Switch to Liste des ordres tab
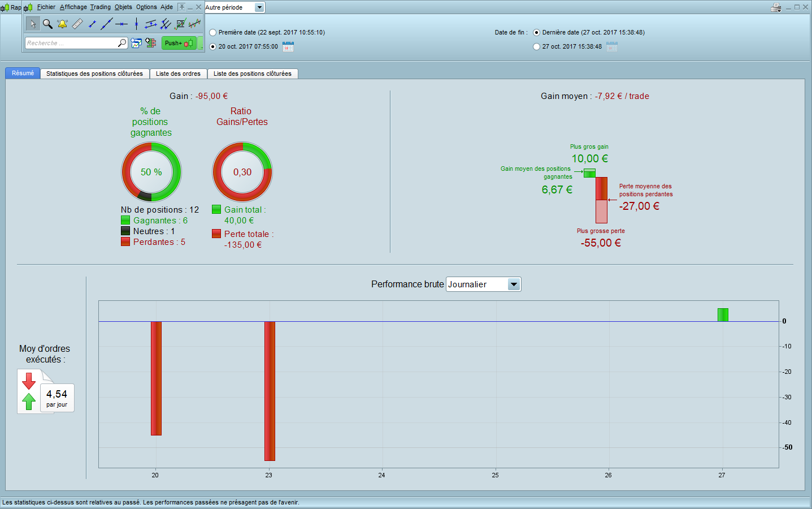Image resolution: width=812 pixels, height=509 pixels. pos(178,74)
